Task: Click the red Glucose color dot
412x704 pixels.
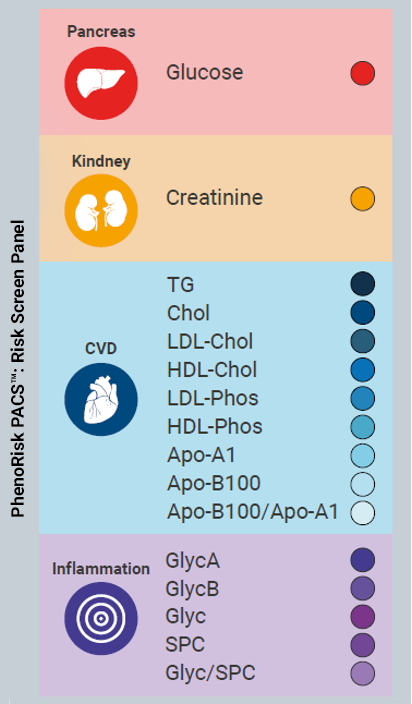Action: (x=363, y=73)
